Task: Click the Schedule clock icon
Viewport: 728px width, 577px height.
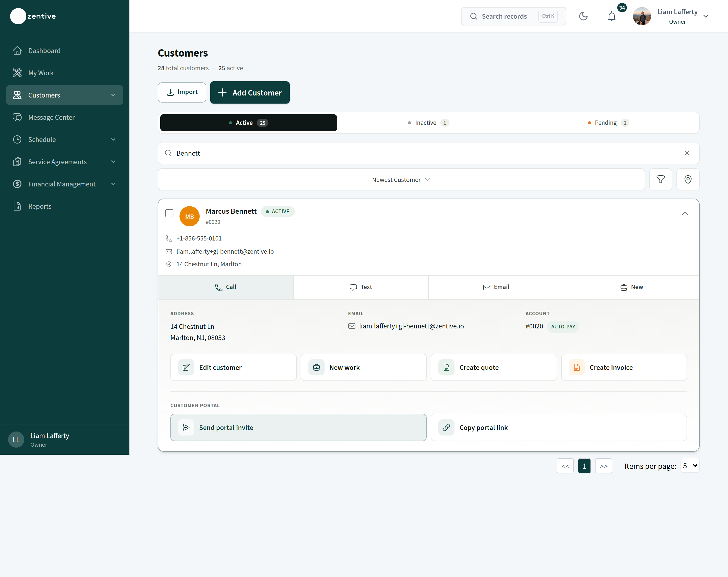Action: point(17,140)
